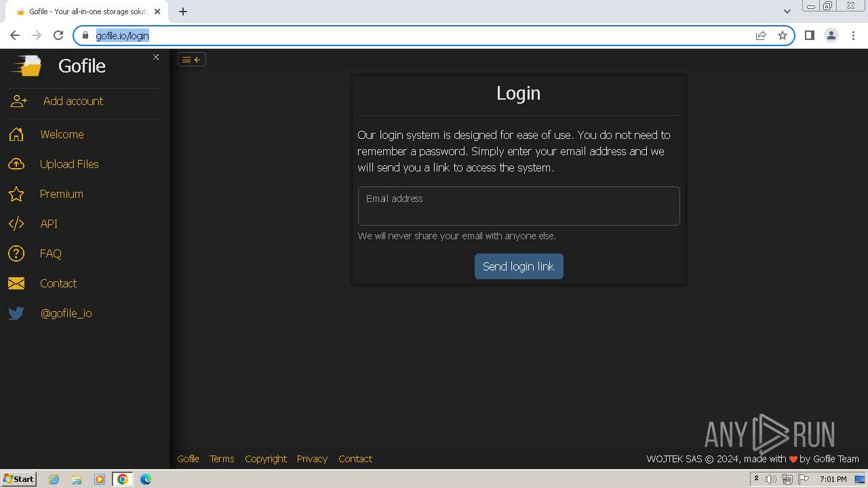The width and height of the screenshot is (868, 488).
Task: Go to Welcome page link
Action: tap(62, 134)
